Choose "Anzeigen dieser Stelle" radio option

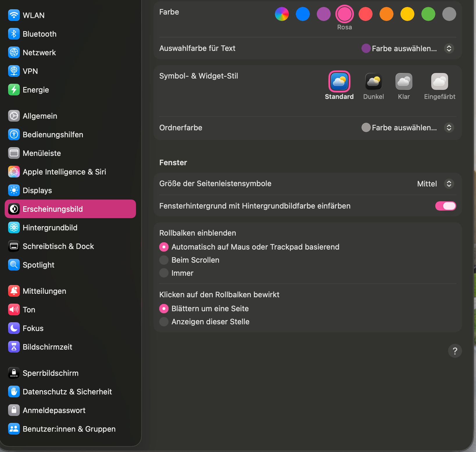tap(164, 322)
